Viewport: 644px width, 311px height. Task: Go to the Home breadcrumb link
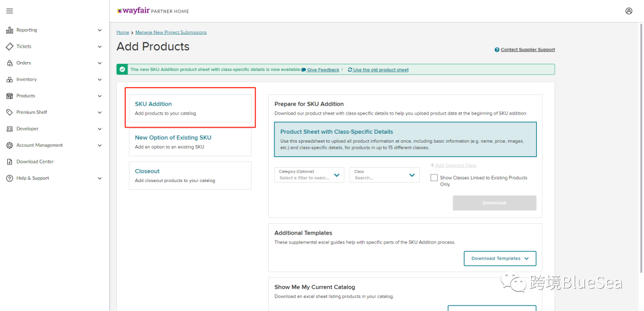(123, 32)
